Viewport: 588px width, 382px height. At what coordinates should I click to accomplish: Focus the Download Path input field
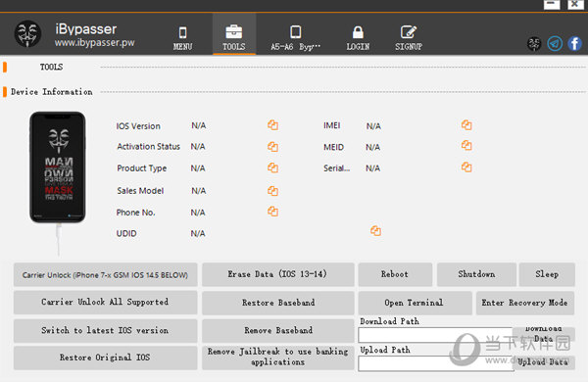[435, 335]
